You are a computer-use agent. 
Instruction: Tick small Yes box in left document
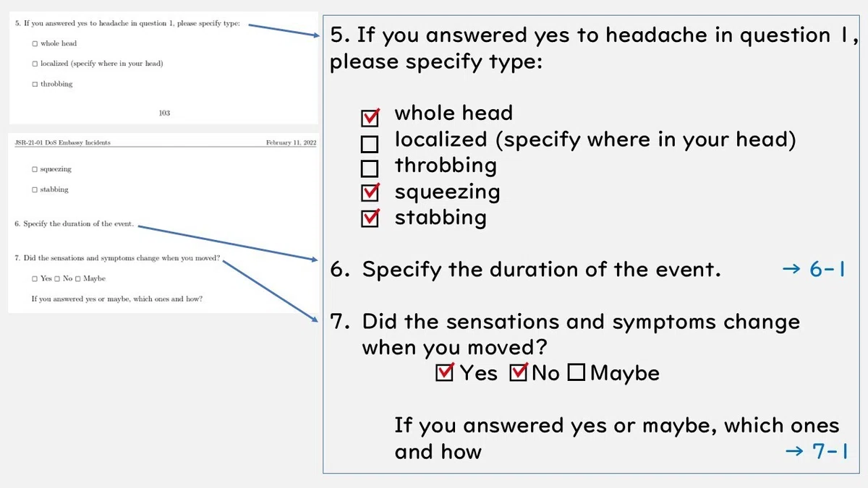point(35,278)
